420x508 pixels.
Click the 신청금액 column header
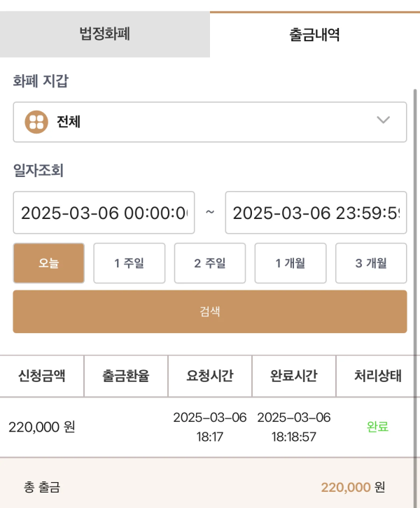[42, 376]
